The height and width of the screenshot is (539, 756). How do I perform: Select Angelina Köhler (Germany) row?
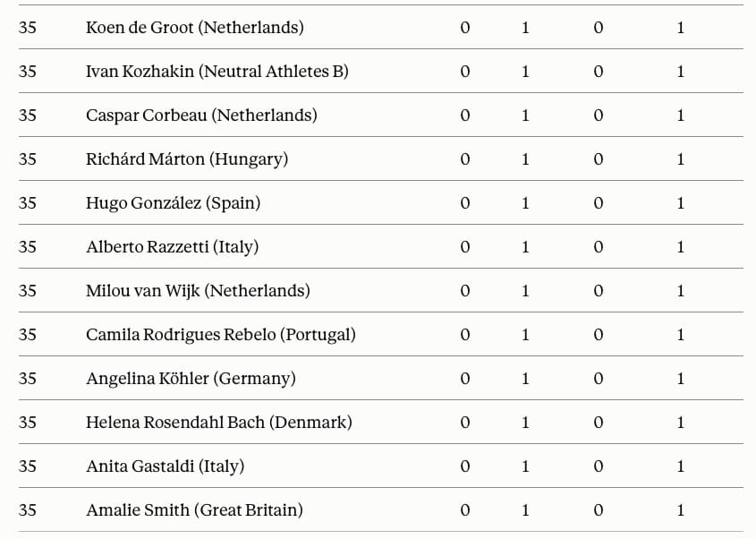[381, 379]
